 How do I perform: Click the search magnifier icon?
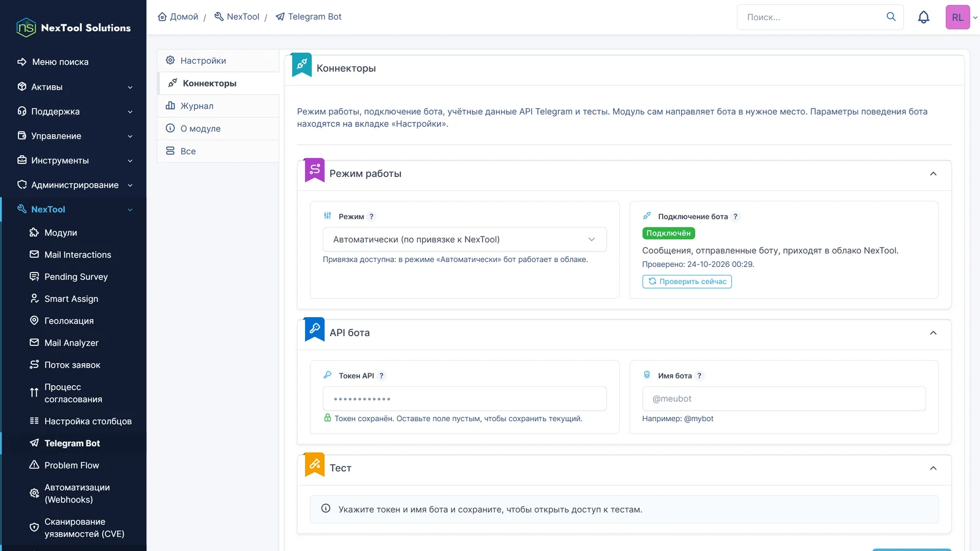[891, 17]
